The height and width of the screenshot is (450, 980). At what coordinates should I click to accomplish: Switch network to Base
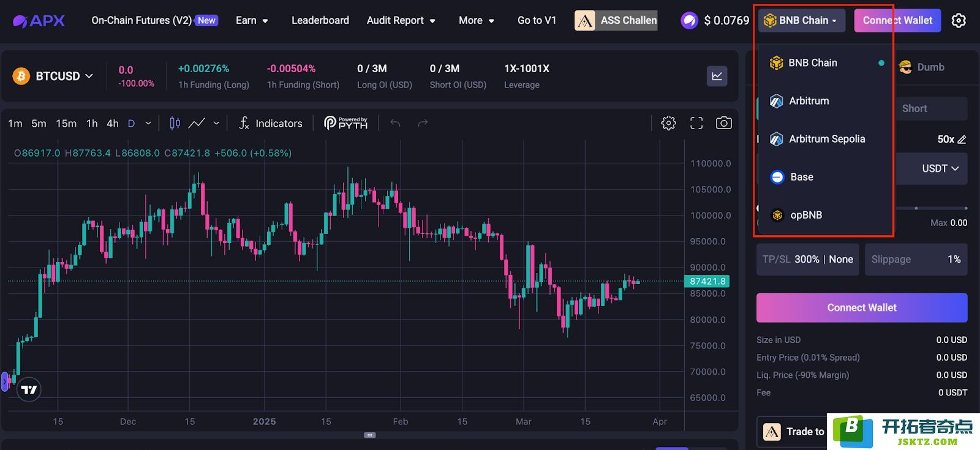pos(826,177)
